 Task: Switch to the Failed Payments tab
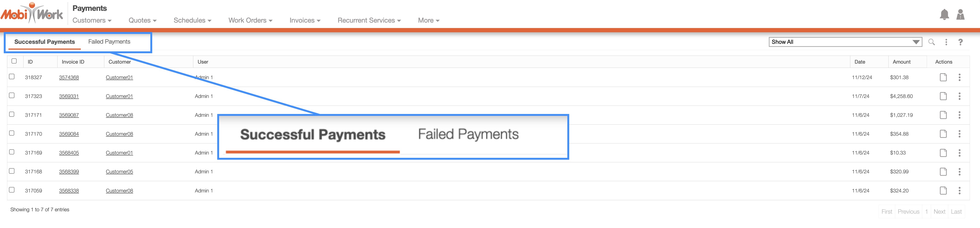click(x=109, y=41)
